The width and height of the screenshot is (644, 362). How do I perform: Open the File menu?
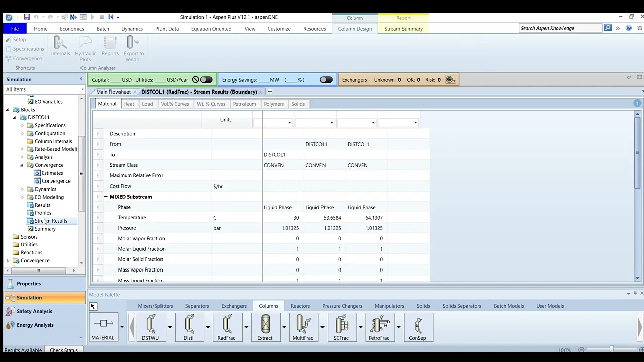(x=15, y=29)
